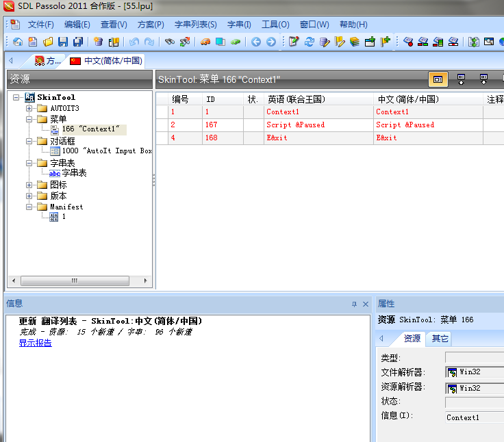Switch to the 其它 properties tab
The height and width of the screenshot is (442, 504).
pos(440,339)
